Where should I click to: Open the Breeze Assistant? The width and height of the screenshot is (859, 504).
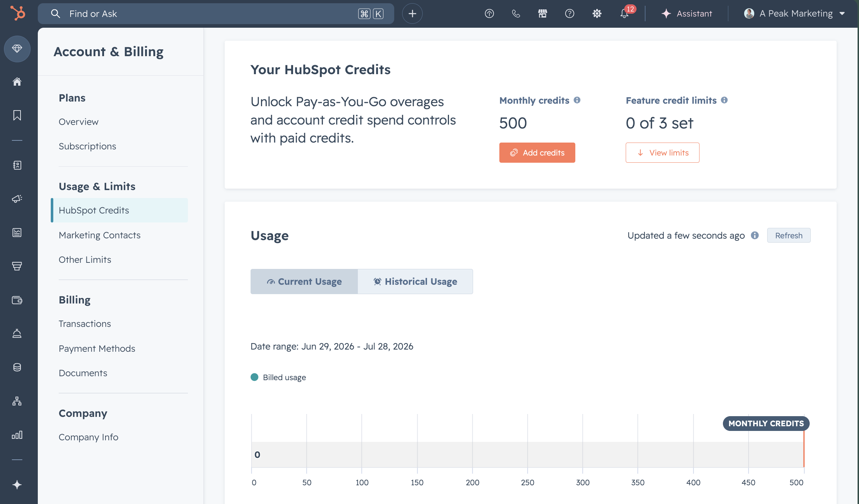point(687,14)
